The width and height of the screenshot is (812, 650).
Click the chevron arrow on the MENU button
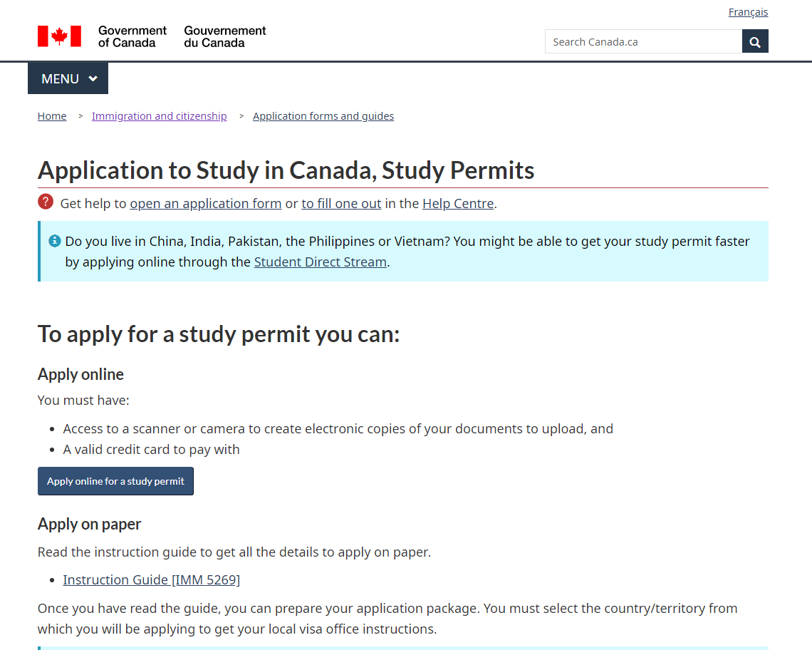coord(93,78)
